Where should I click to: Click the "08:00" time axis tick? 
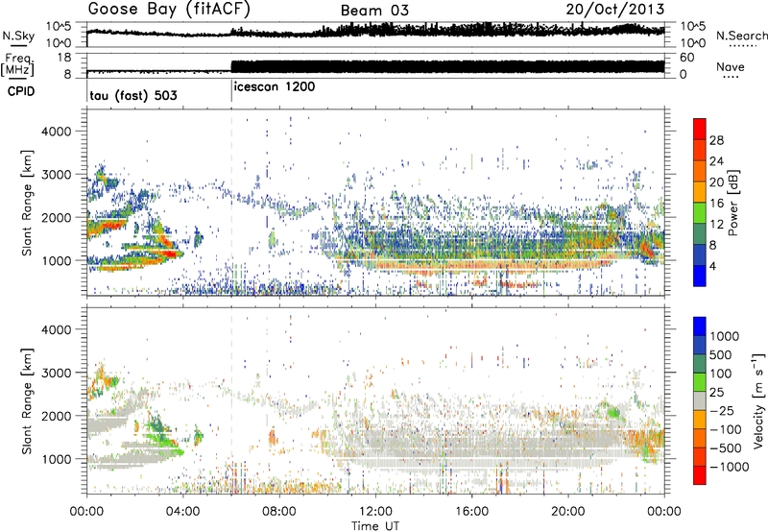point(279,512)
